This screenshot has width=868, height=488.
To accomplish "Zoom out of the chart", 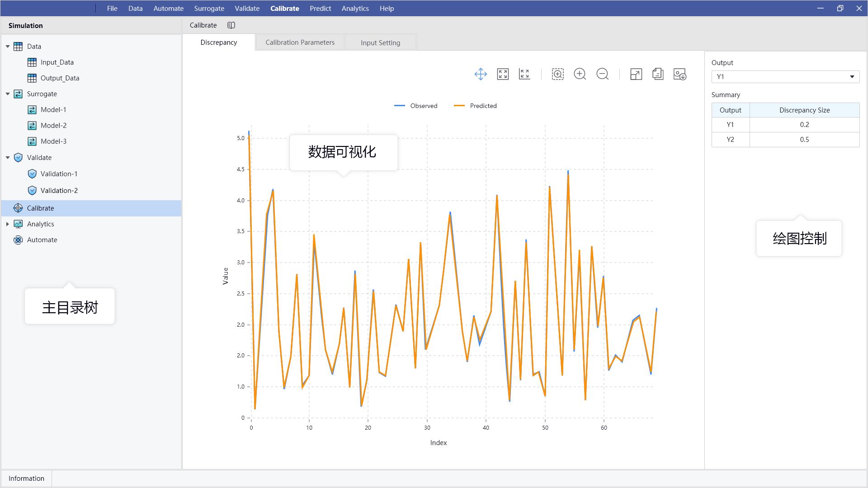I will click(603, 74).
